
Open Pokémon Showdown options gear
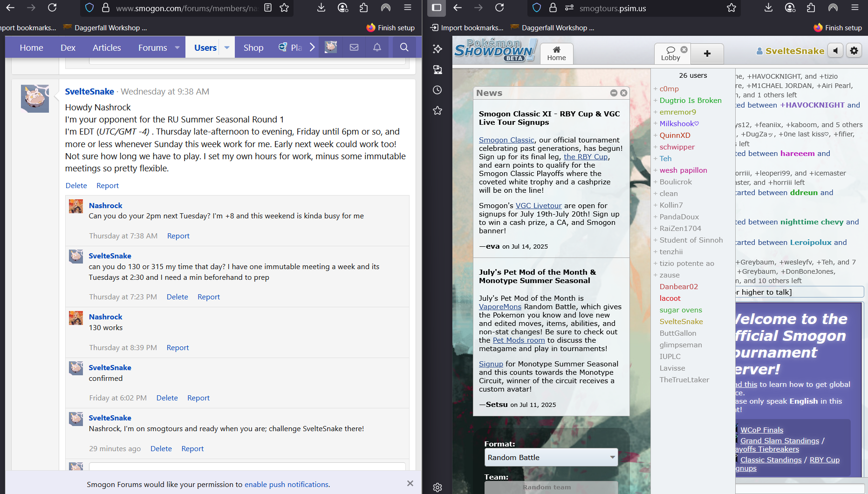[x=854, y=50]
